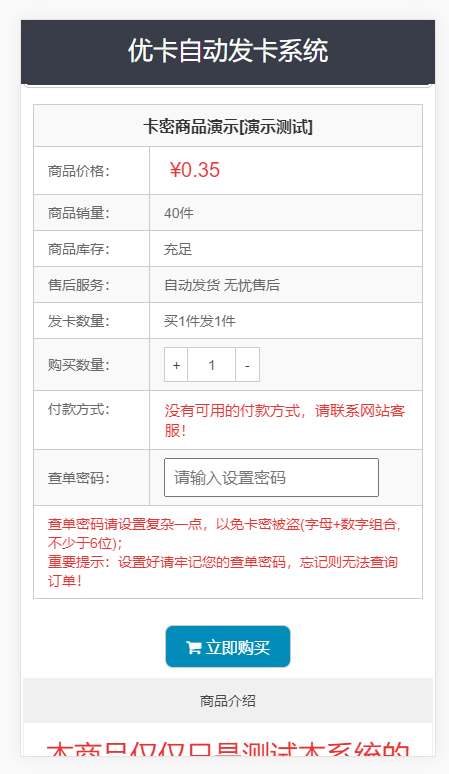The height and width of the screenshot is (774, 449).
Task: Click the 请输入设置密码 password input
Action: click(271, 477)
